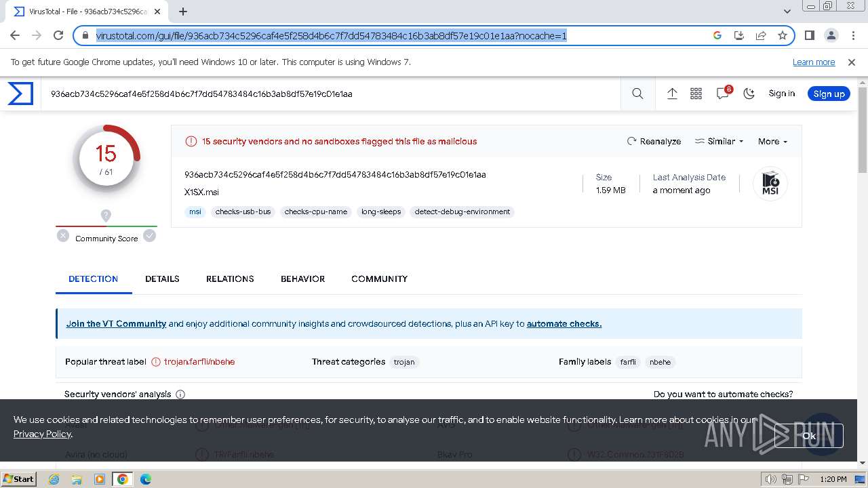Click the automate checks link
868x488 pixels.
tap(564, 324)
